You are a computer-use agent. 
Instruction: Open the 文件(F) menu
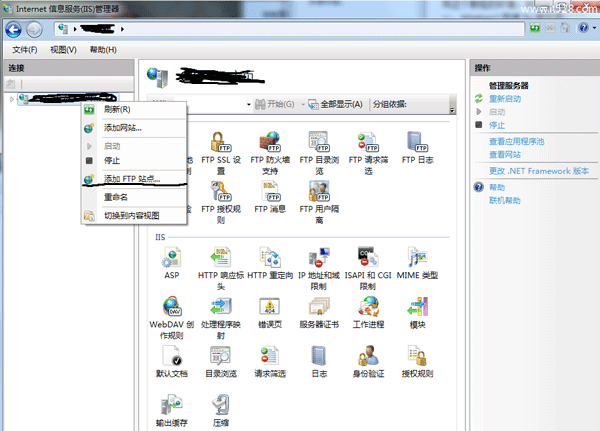click(x=24, y=50)
